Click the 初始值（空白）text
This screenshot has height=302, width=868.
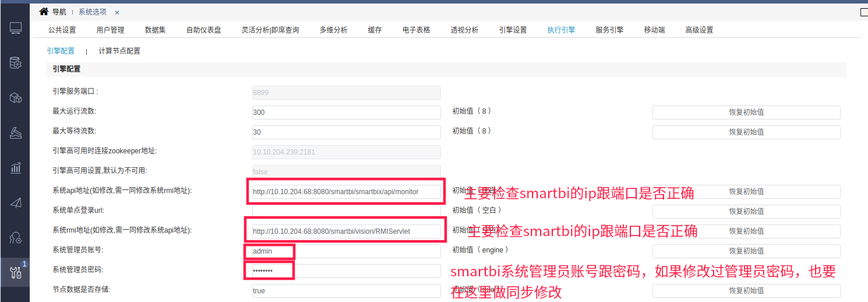pyautogui.click(x=477, y=210)
